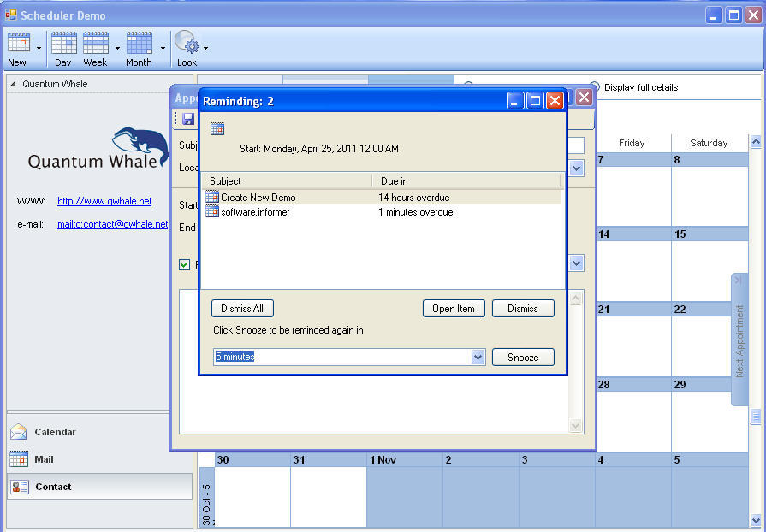Click the Mail pane calendar icon
Viewport: 766px width, 532px height.
(x=19, y=459)
